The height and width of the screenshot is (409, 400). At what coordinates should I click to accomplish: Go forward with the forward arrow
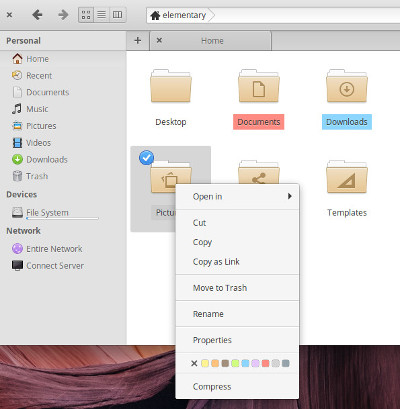[63, 15]
